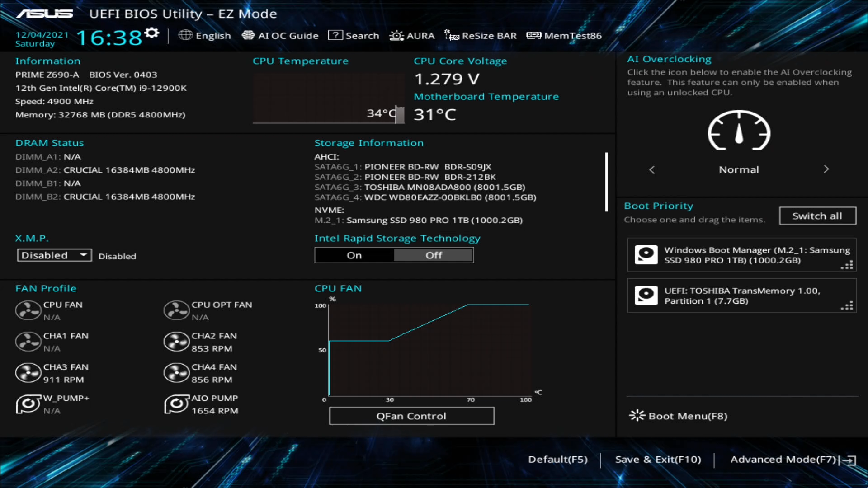
Task: Click the CPU OPT FAN icon
Action: coord(176,310)
